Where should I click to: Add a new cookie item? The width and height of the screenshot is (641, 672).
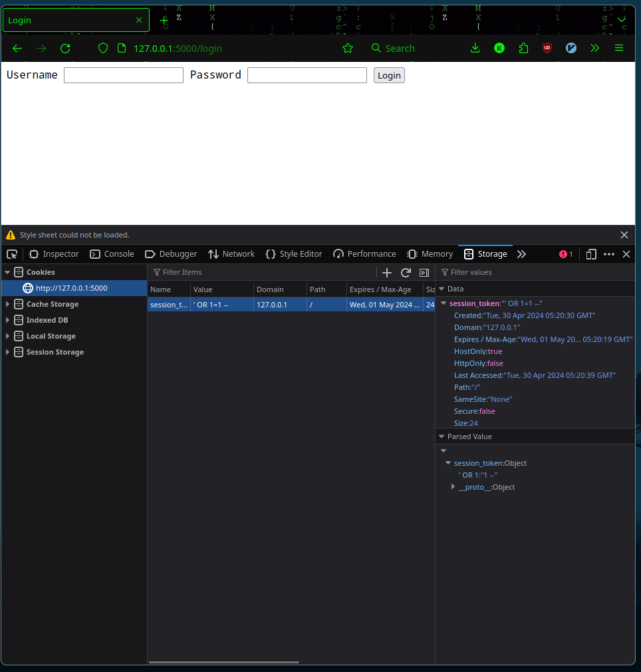click(x=386, y=273)
